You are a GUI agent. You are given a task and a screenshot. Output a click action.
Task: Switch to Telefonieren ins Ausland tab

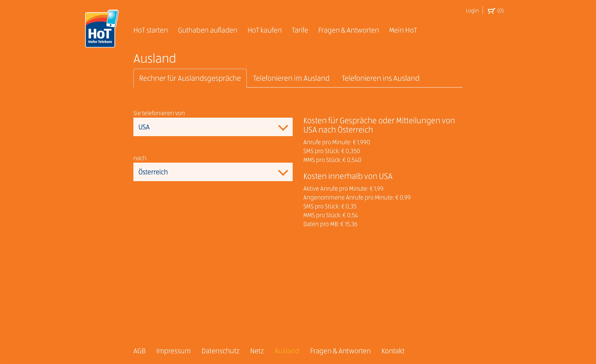pyautogui.click(x=380, y=78)
